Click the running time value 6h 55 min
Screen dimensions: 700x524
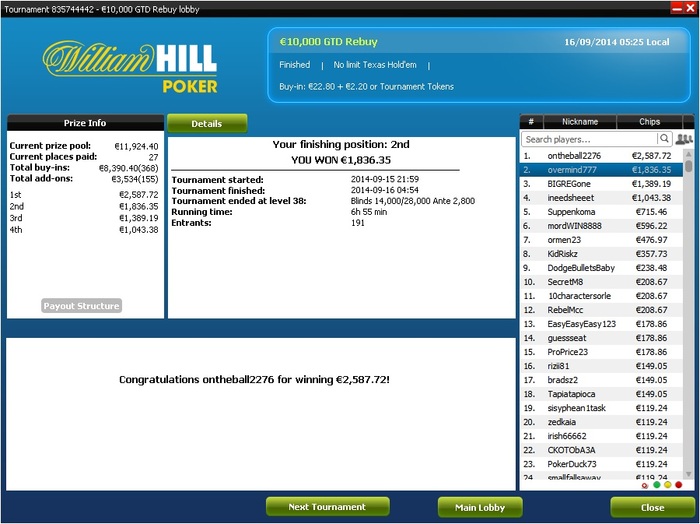(369, 212)
